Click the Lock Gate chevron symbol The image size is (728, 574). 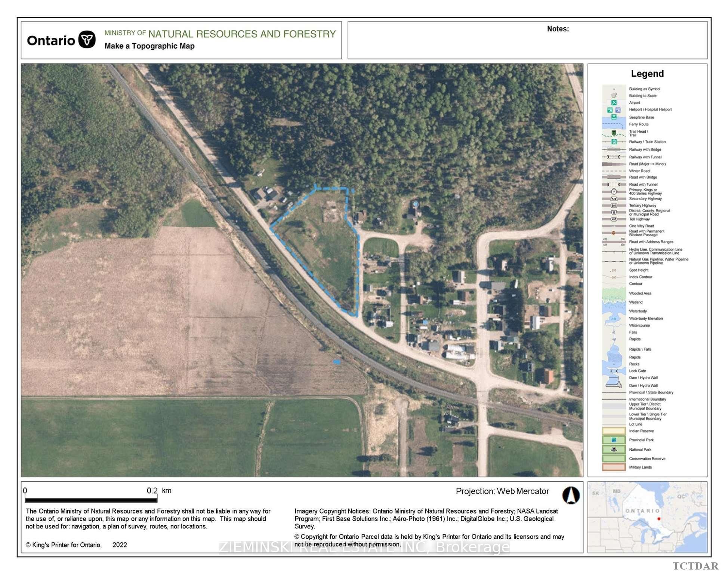pyautogui.click(x=614, y=371)
